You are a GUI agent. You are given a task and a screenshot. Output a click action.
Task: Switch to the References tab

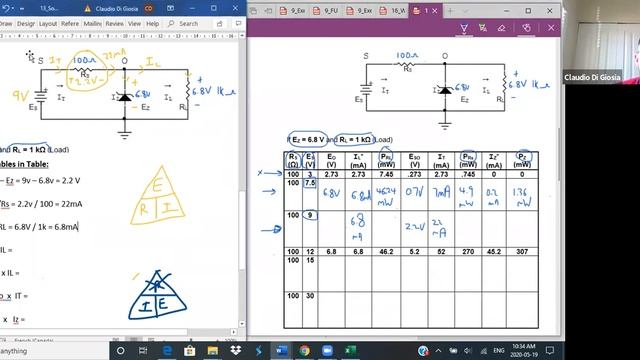pyautogui.click(x=70, y=24)
